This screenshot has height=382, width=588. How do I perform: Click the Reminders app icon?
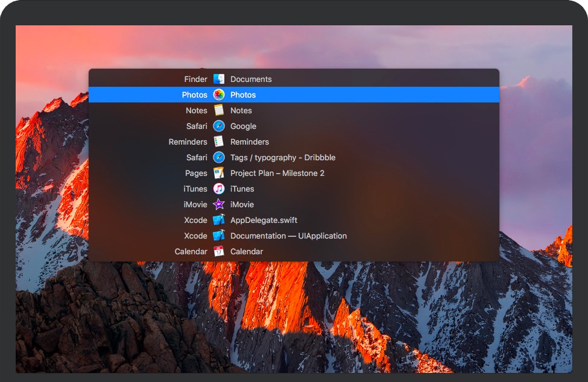coord(219,142)
